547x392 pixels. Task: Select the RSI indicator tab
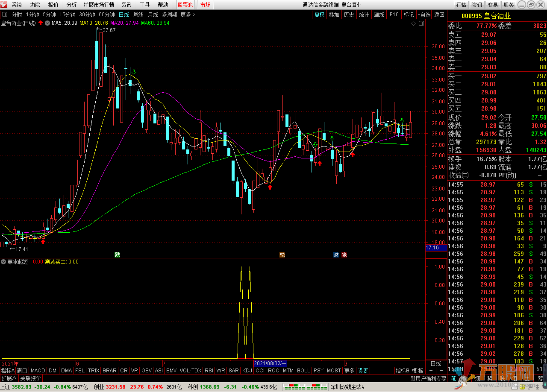click(209, 371)
